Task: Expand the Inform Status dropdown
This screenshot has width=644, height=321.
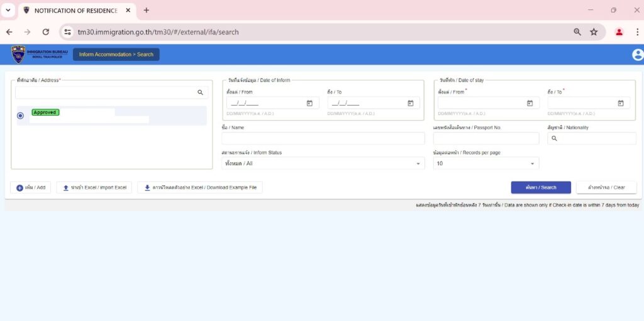Action: coord(323,163)
